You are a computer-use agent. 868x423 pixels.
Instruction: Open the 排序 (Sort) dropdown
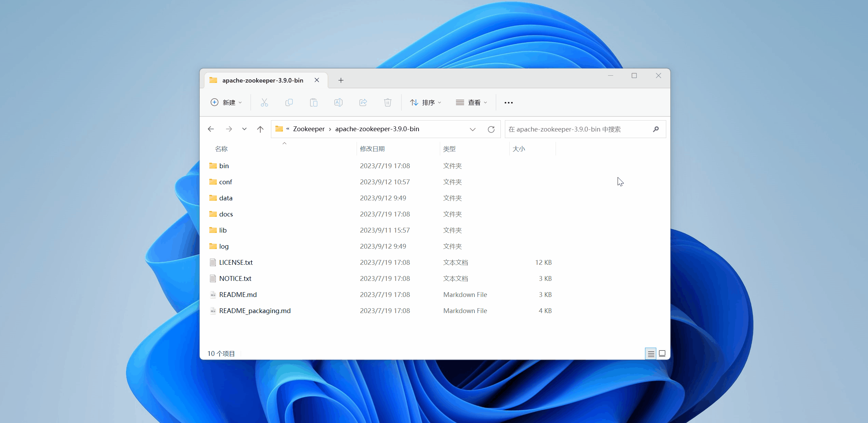coord(426,102)
